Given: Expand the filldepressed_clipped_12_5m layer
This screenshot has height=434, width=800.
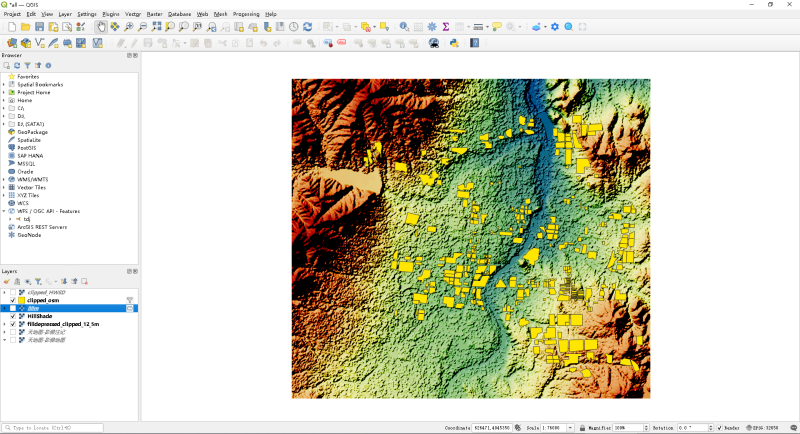Looking at the screenshot, I should pyautogui.click(x=5, y=324).
